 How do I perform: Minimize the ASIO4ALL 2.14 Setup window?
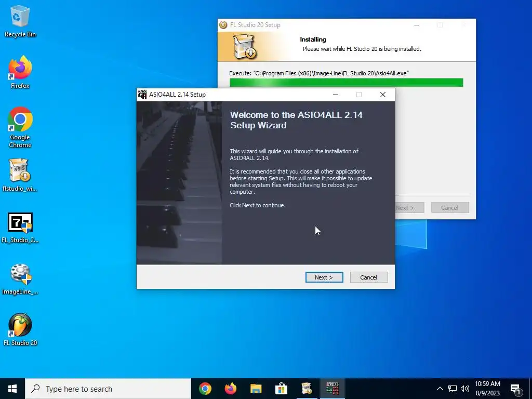pyautogui.click(x=336, y=95)
